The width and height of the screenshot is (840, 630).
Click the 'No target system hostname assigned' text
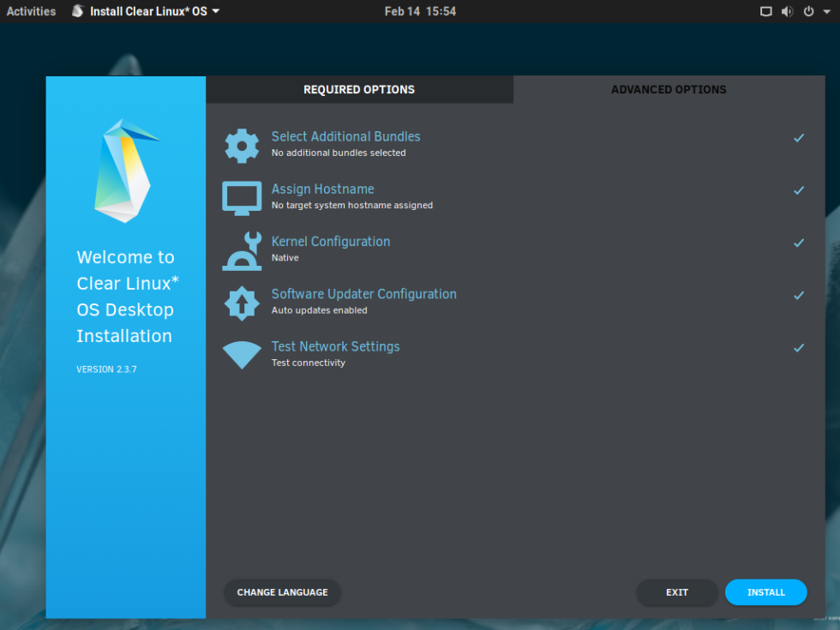[x=352, y=205]
